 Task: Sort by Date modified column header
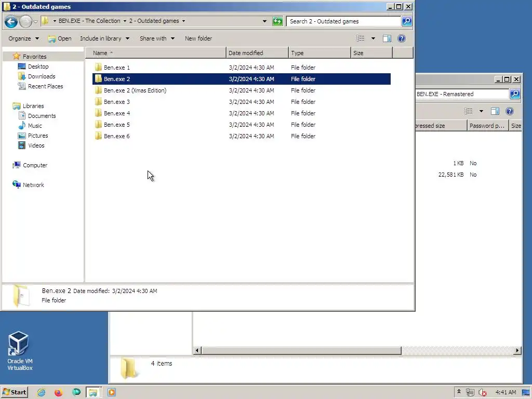pos(257,53)
